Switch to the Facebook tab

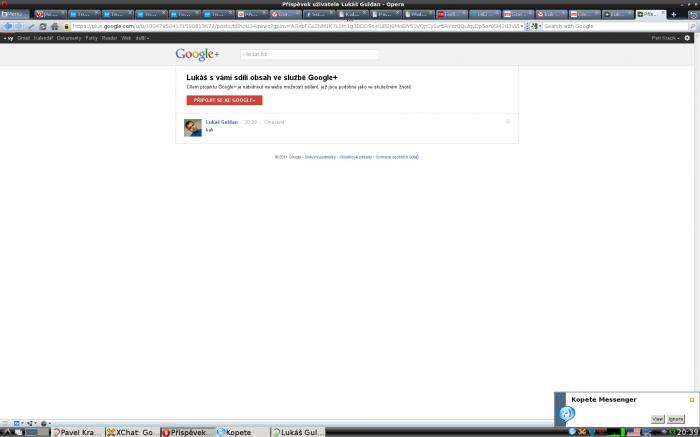pyautogui.click(x=318, y=14)
